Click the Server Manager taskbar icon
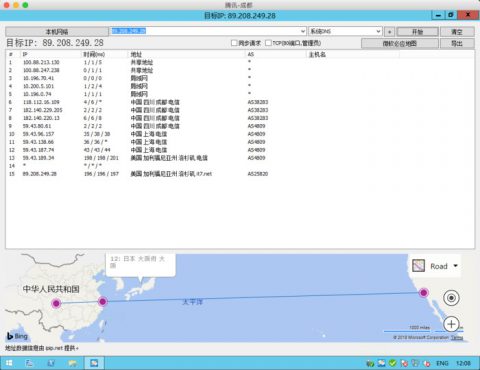This screenshot has width=480, height=370. pos(30,363)
